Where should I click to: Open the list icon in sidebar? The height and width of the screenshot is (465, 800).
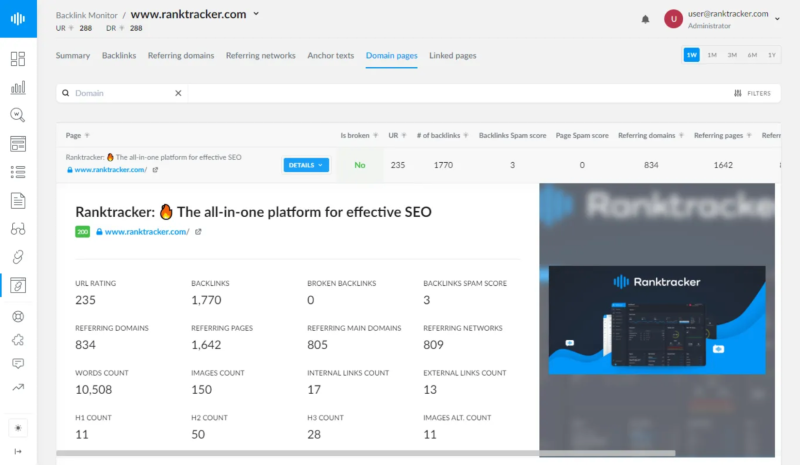click(18, 172)
